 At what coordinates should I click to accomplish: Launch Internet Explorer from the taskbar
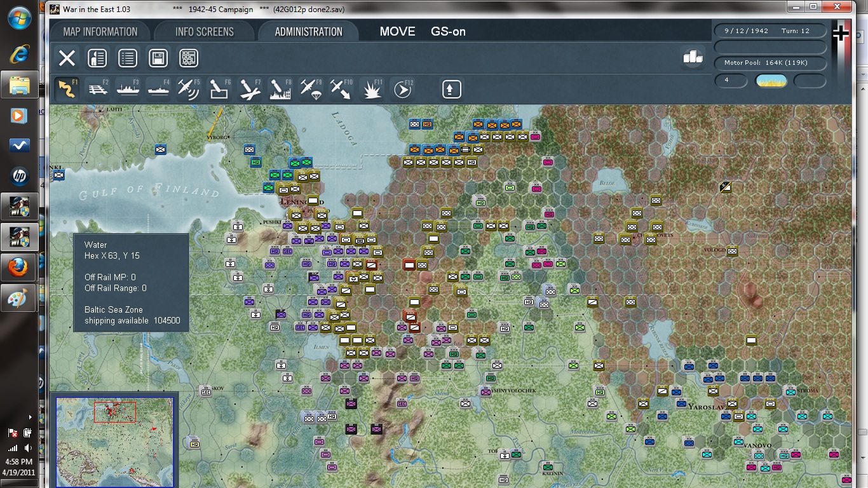click(x=20, y=53)
